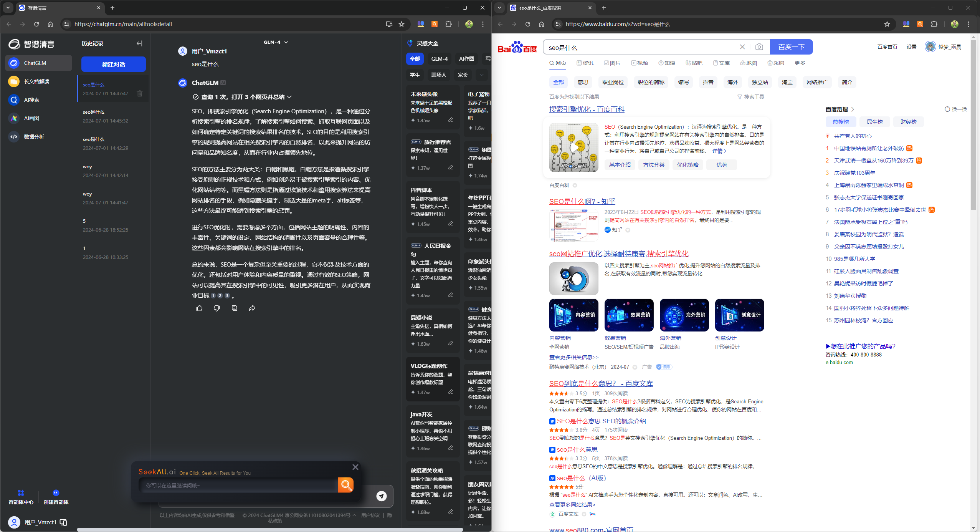Image resolution: width=980 pixels, height=532 pixels.
Task: Select GLM-4 tab in 灵感大全
Action: (x=440, y=59)
